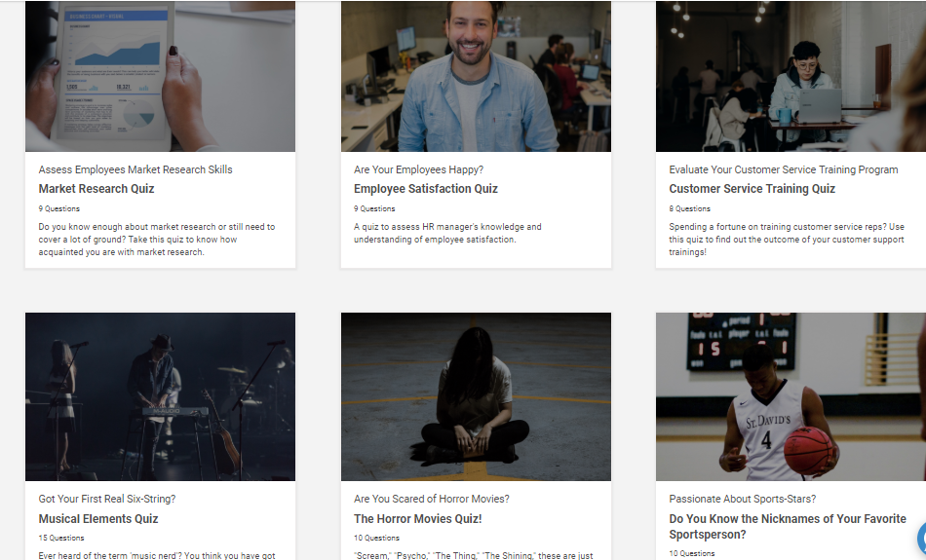This screenshot has width=926, height=560.
Task: Click the Market Research Quiz tablet image
Action: (x=160, y=76)
